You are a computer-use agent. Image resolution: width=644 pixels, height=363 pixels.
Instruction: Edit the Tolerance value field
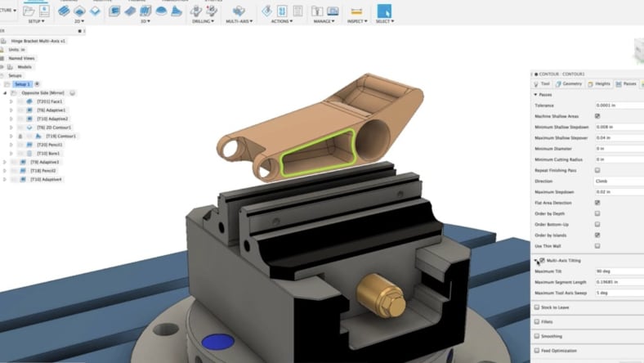pyautogui.click(x=619, y=105)
